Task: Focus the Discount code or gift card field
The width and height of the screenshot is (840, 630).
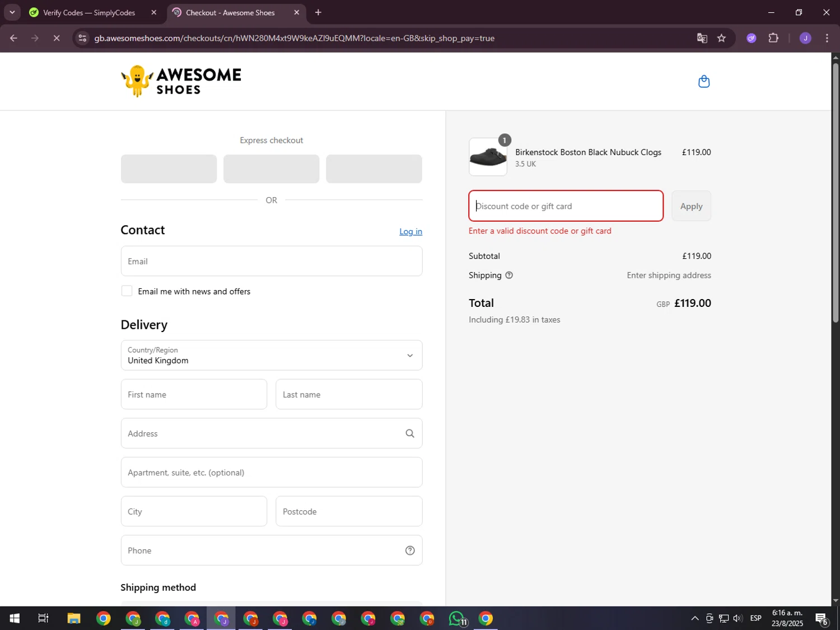Action: click(566, 206)
